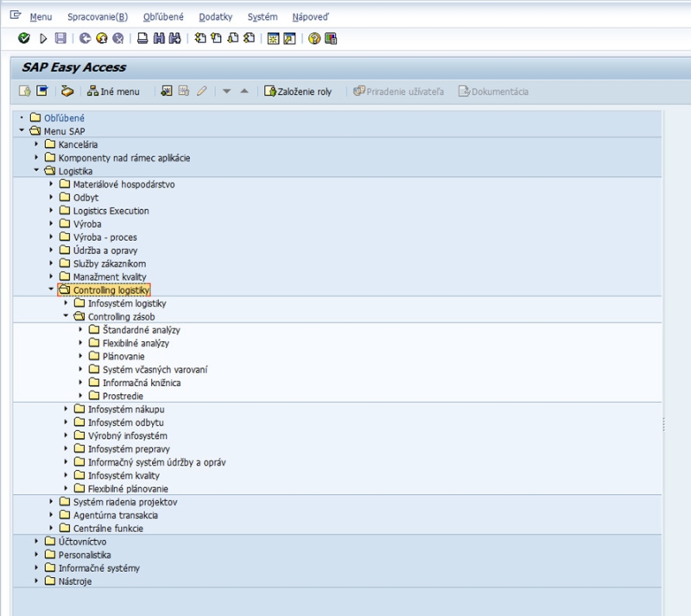Open the Spracovanie(B) menu

pyautogui.click(x=98, y=16)
